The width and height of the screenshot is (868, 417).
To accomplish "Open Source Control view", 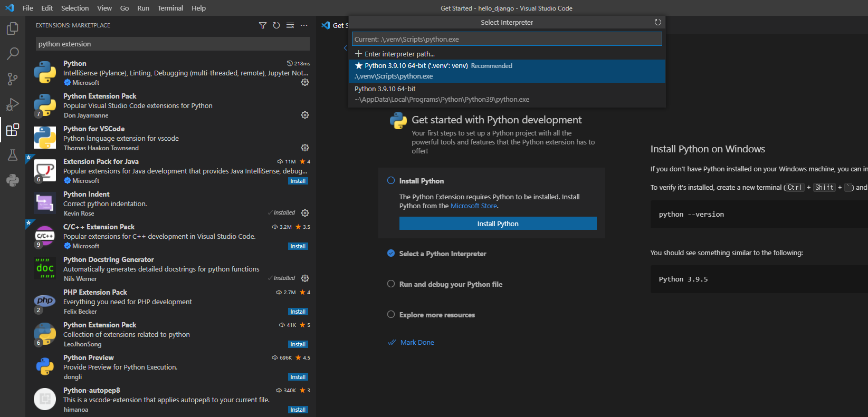I will pyautogui.click(x=13, y=79).
